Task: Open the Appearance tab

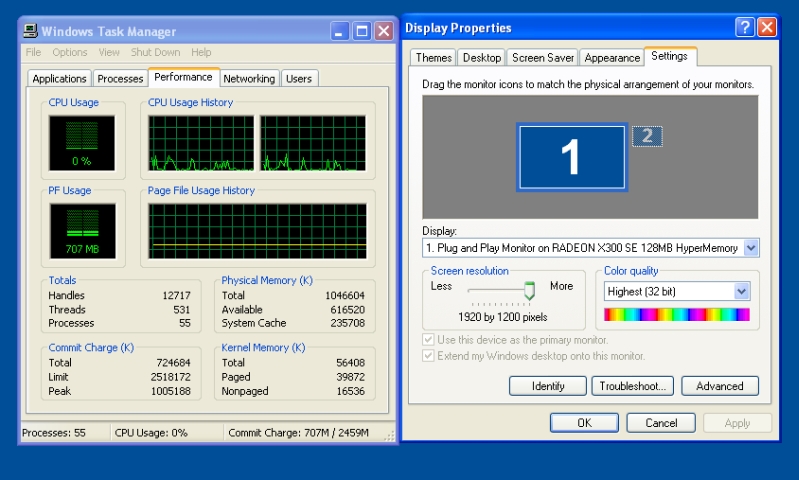Action: click(x=612, y=58)
